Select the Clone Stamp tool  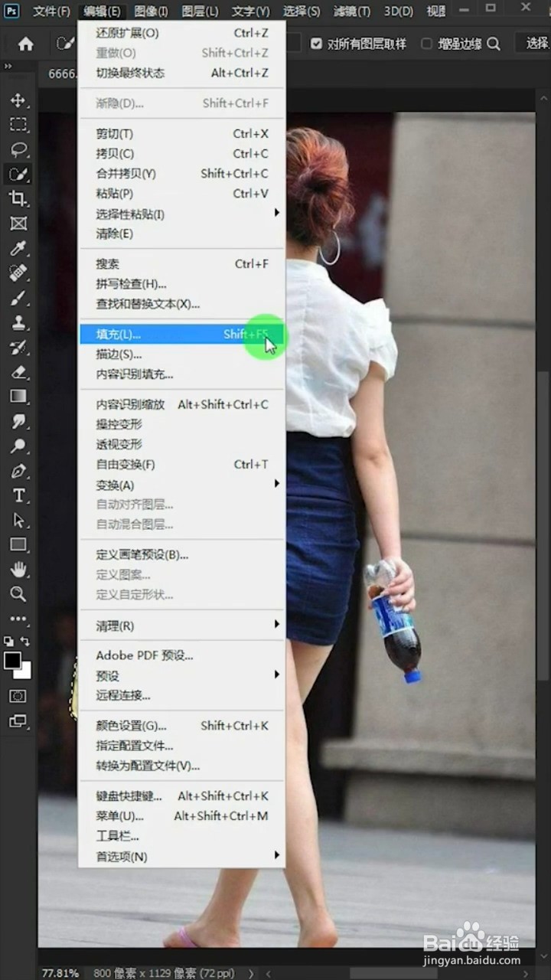(18, 322)
